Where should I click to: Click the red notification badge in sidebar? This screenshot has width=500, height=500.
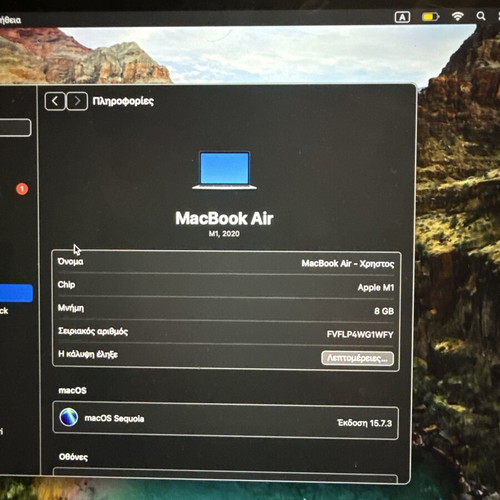point(22,189)
